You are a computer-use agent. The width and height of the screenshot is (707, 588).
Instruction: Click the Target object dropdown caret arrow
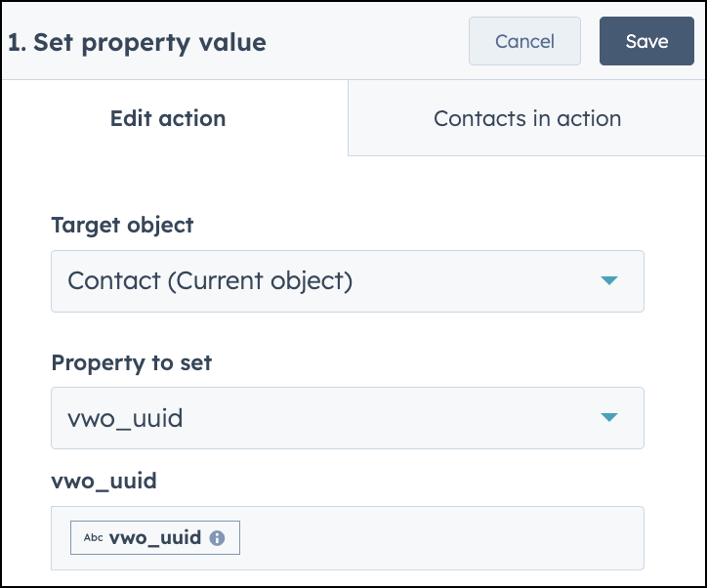608,280
